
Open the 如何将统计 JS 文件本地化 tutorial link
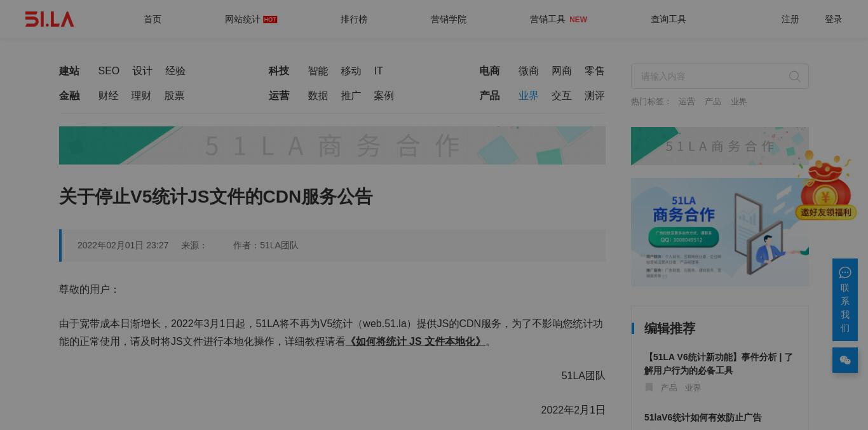[x=416, y=342]
